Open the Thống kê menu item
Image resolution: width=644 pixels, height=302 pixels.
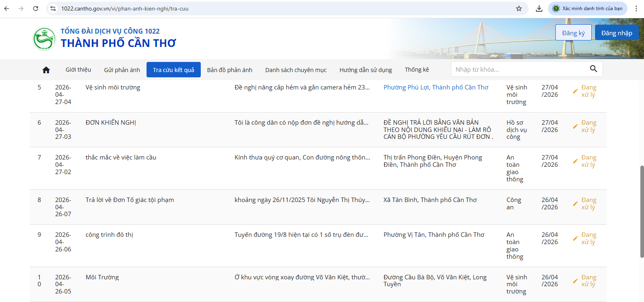point(417,70)
